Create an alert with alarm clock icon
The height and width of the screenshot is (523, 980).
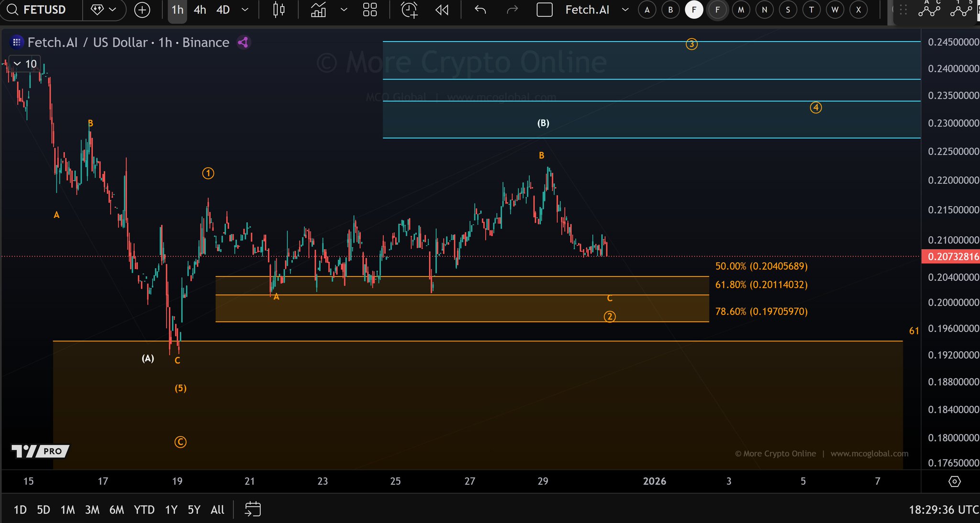(409, 10)
